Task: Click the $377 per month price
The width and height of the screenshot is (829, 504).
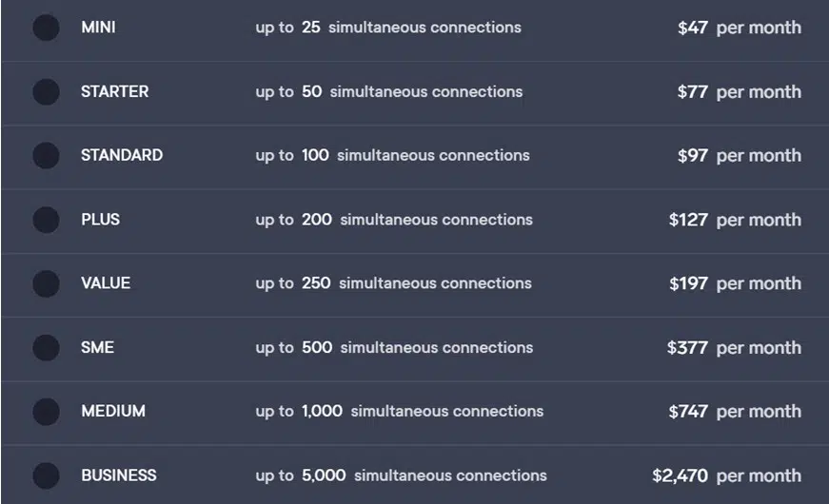Action: pyautogui.click(x=734, y=348)
